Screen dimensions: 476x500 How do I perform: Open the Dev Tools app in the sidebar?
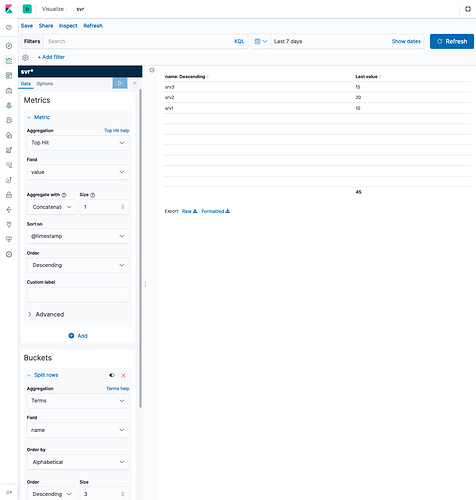9,225
